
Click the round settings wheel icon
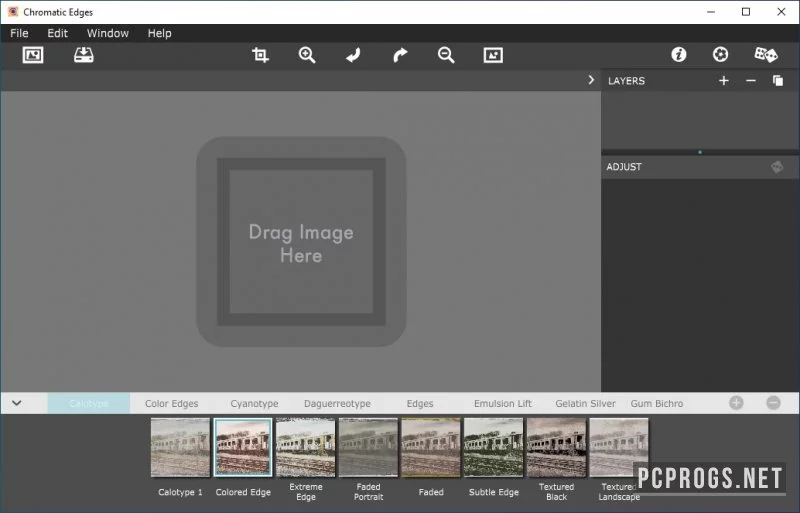pyautogui.click(x=720, y=55)
